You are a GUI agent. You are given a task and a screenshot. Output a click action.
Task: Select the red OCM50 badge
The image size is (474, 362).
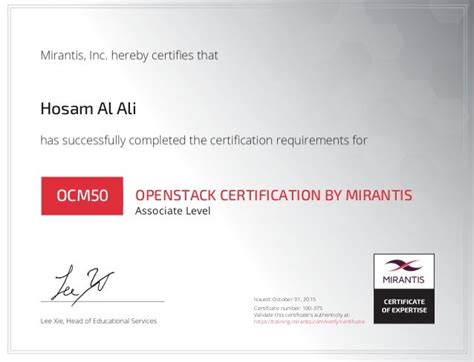[x=82, y=196]
